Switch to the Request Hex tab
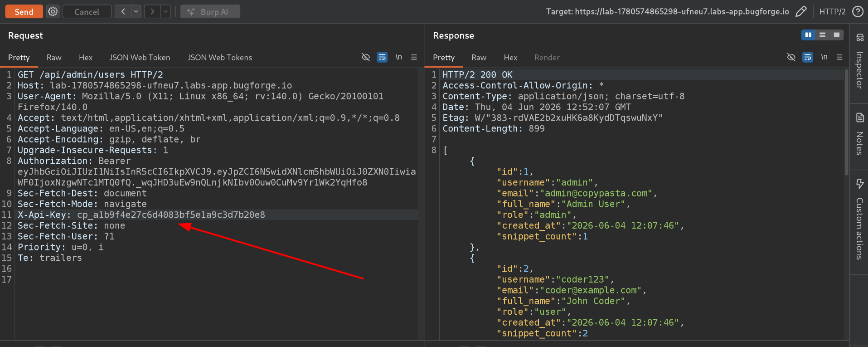868x347 pixels. 86,58
